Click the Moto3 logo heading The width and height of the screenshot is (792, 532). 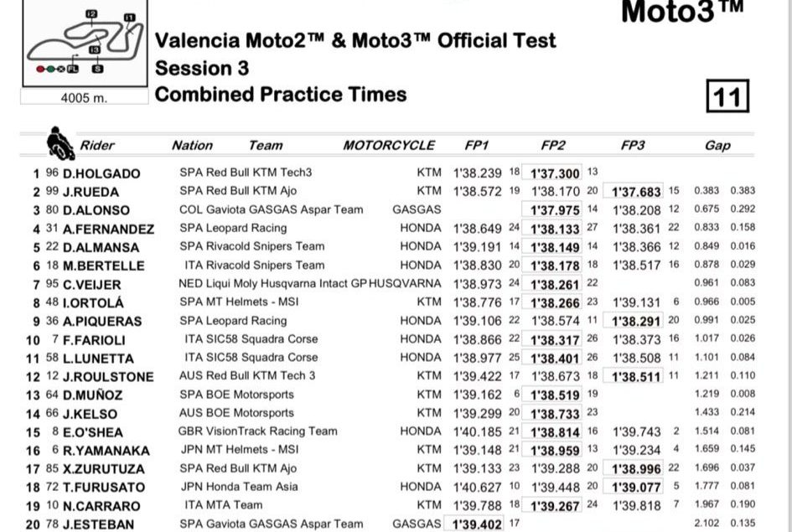(682, 12)
